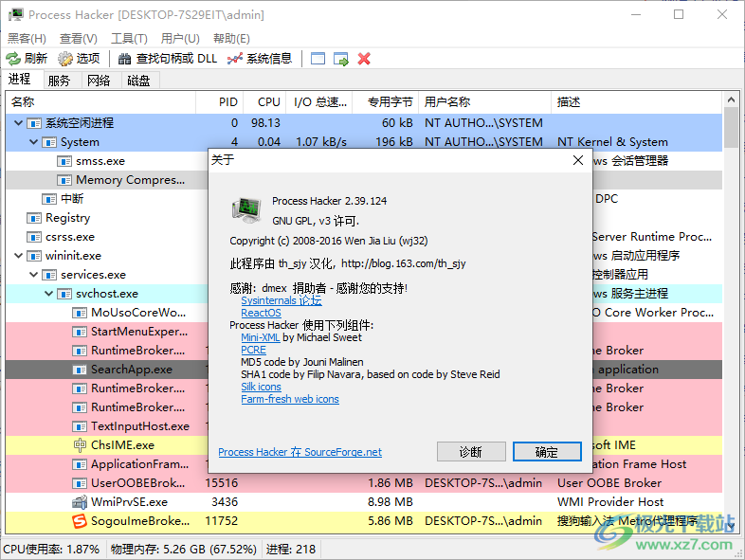Open the Sysinternals 论坛 link
The image size is (745, 560).
pos(282,300)
